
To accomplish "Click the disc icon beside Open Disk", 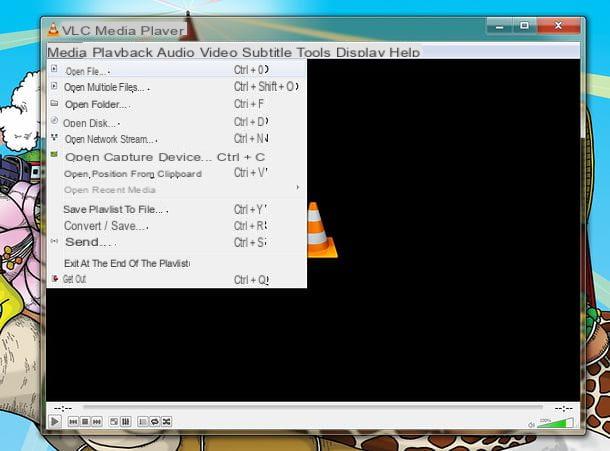I will [x=54, y=120].
